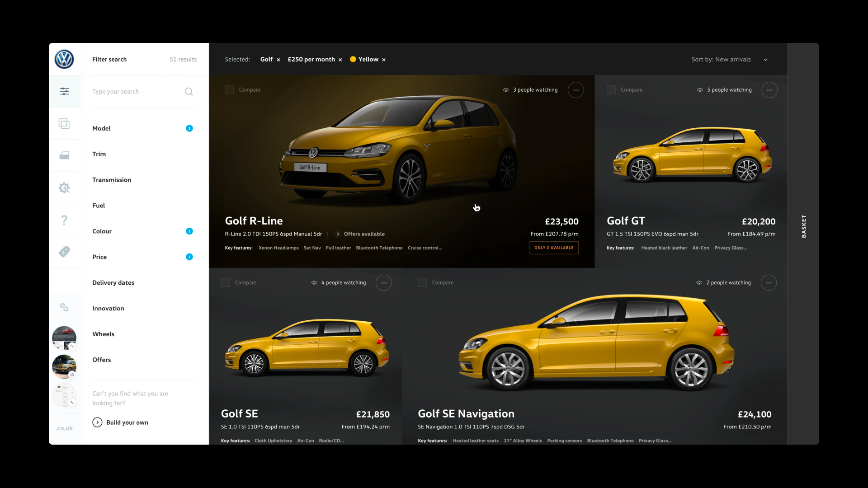
Task: Open the gear settings sidebar icon
Action: pyautogui.click(x=64, y=188)
